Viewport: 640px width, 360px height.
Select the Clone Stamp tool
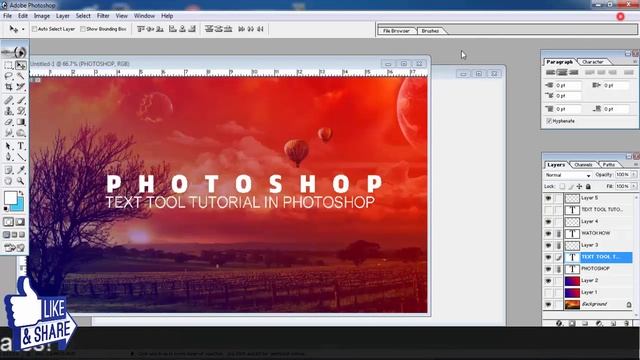pos(8,111)
